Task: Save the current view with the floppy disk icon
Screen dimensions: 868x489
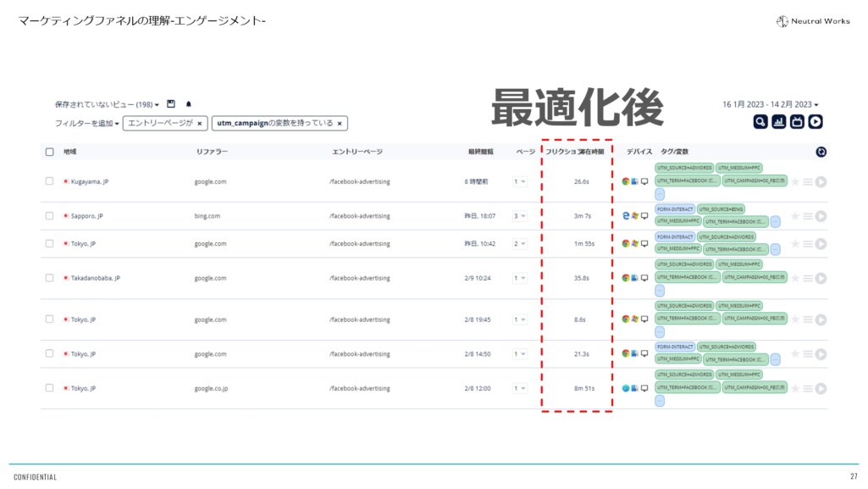Action: [x=172, y=104]
